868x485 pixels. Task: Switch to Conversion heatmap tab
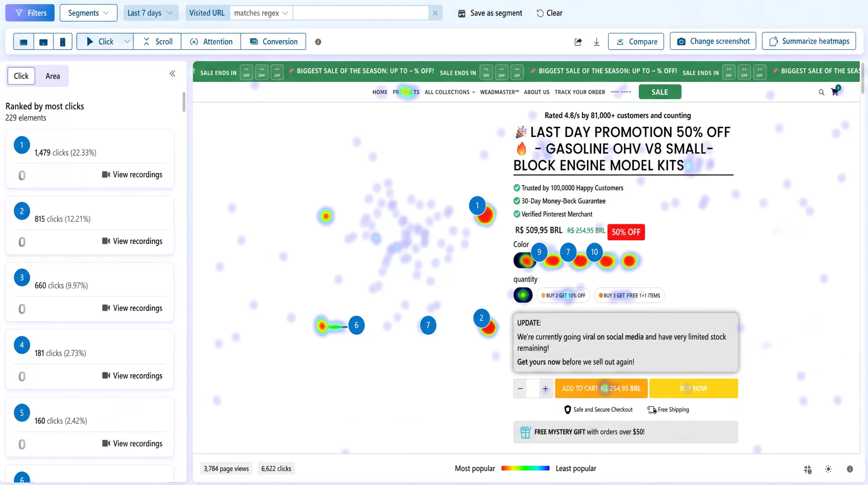tap(273, 42)
